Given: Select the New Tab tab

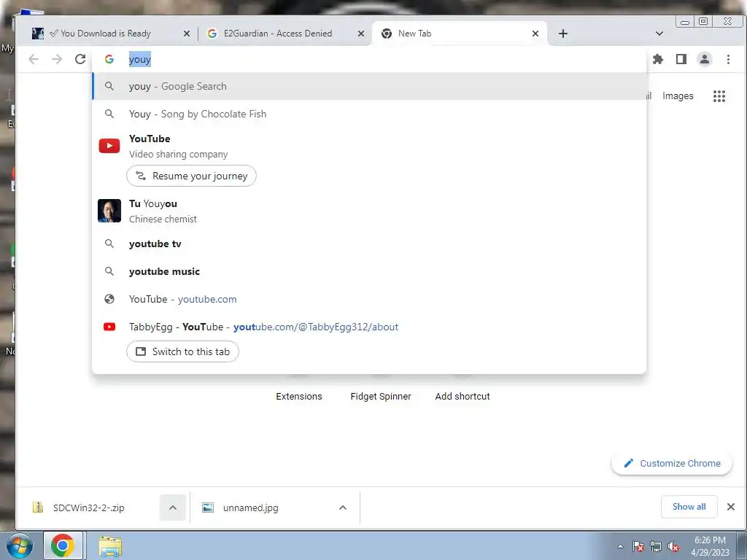Looking at the screenshot, I should pyautogui.click(x=414, y=34).
